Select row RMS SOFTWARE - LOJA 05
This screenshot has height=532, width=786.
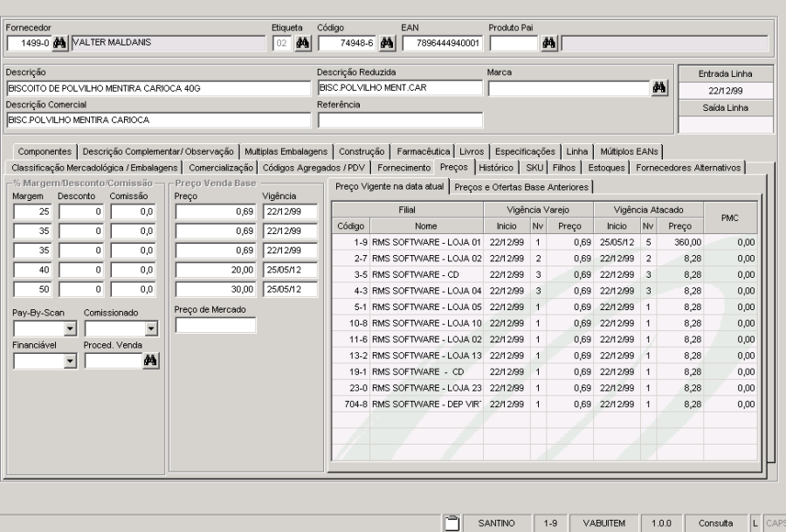click(x=544, y=307)
